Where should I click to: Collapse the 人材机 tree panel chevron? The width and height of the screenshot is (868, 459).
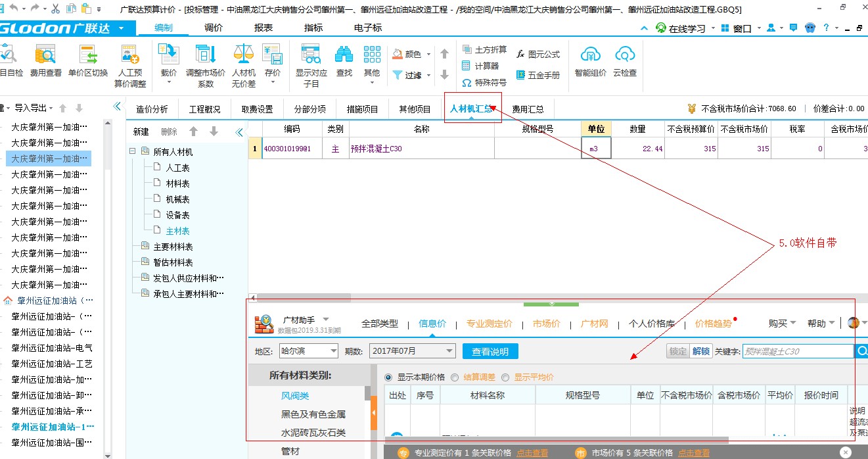(239, 132)
